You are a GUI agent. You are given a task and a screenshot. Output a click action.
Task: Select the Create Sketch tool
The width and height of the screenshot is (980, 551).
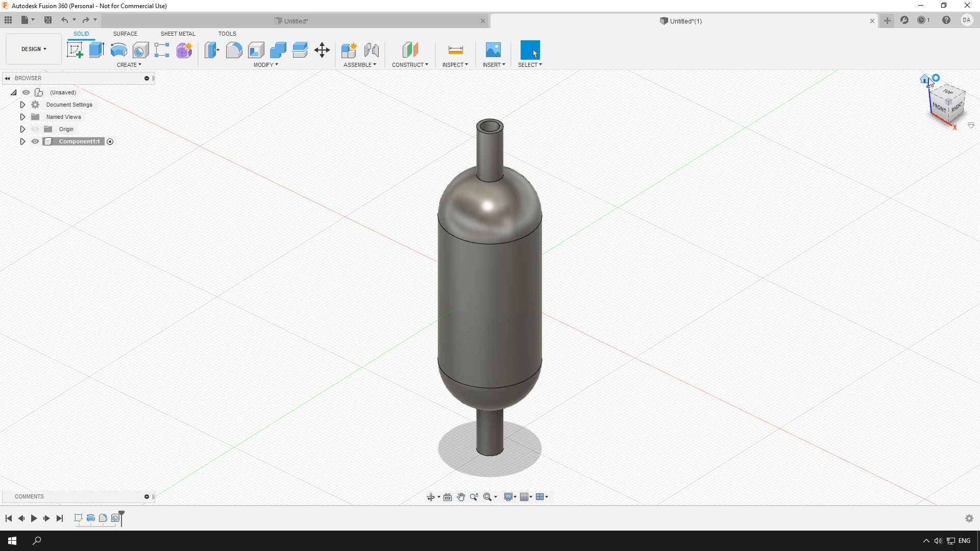[x=75, y=50]
